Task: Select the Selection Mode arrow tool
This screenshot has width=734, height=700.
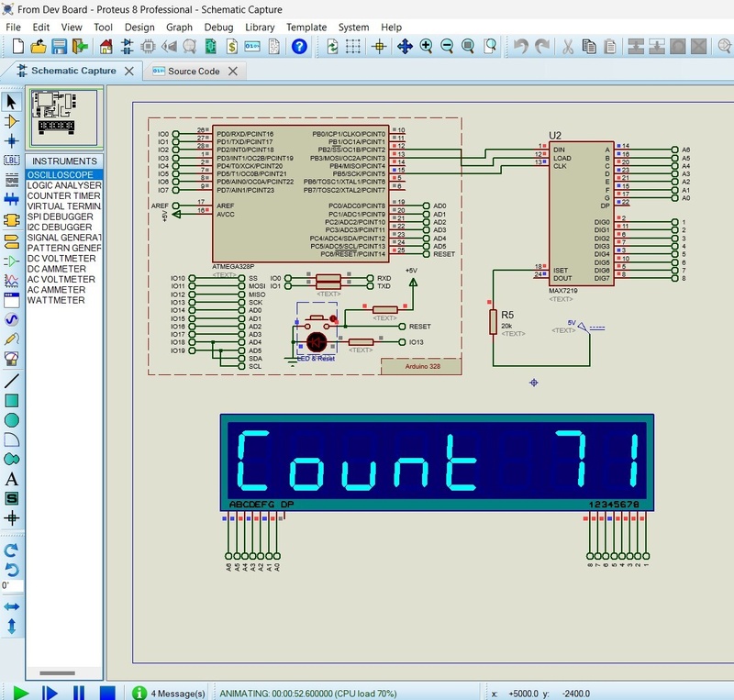Action: click(12, 102)
